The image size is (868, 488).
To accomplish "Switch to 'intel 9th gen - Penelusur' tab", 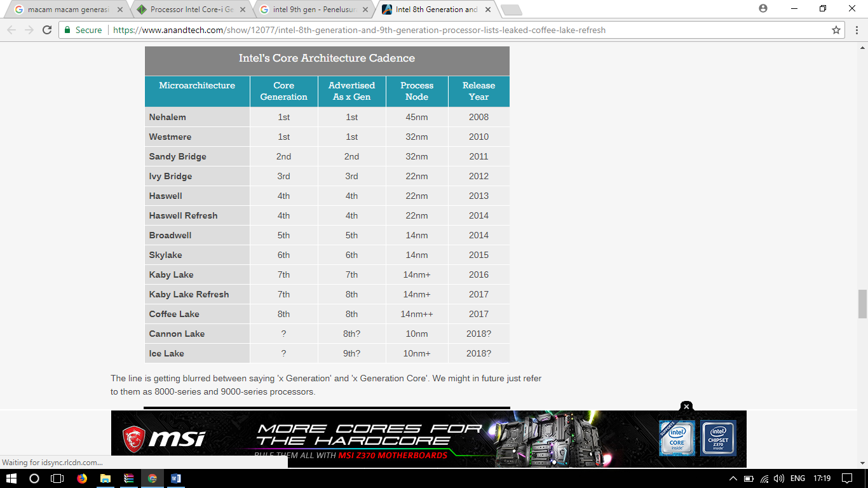I will [313, 10].
